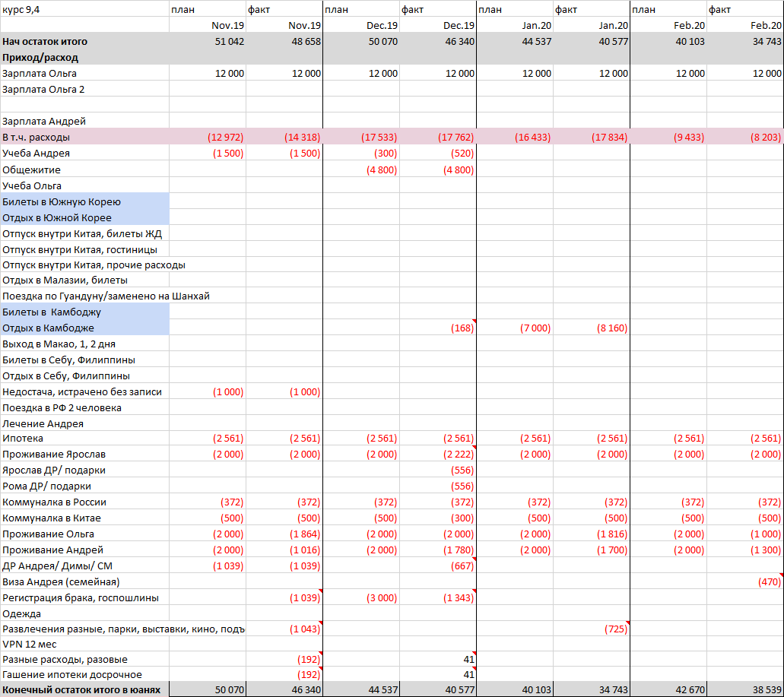
Task: Click the closing balance value 38 539
Action: (767, 689)
